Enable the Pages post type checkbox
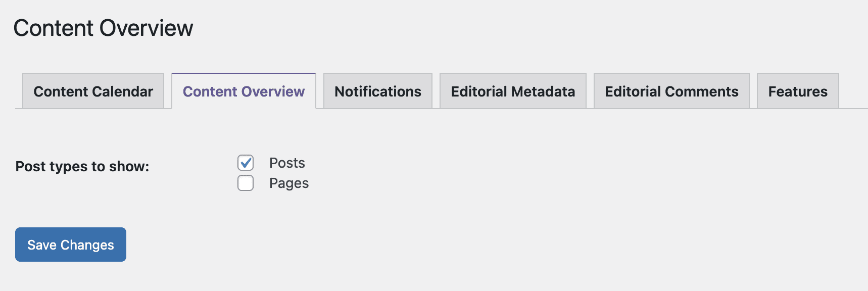Image resolution: width=868 pixels, height=291 pixels. 245,183
